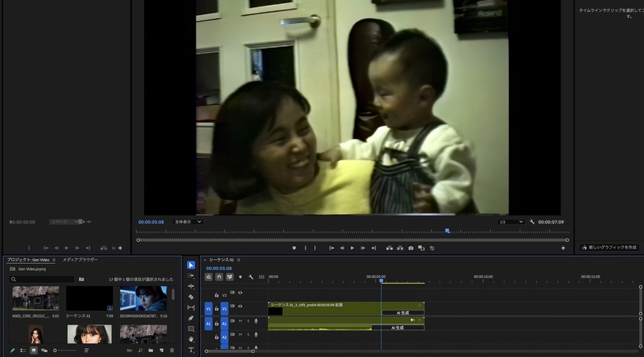Image resolution: width=644 pixels, height=357 pixels.
Task: Select the シーケンス 01 timeline tab
Action: pyautogui.click(x=221, y=260)
